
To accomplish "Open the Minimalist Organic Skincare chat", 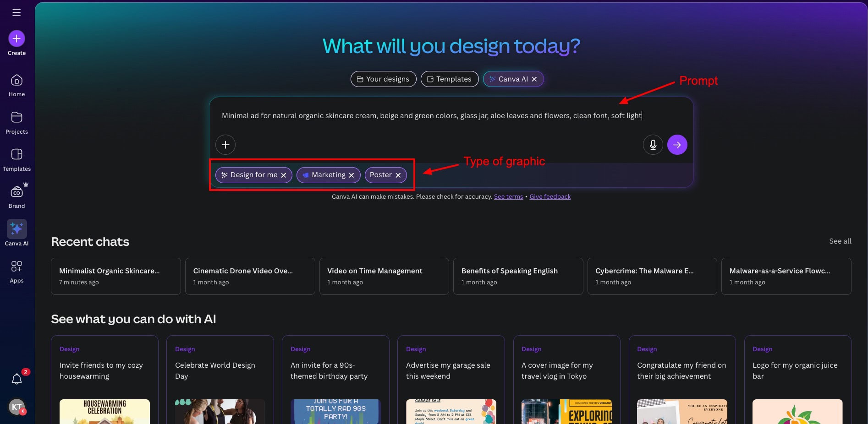I will tap(115, 276).
